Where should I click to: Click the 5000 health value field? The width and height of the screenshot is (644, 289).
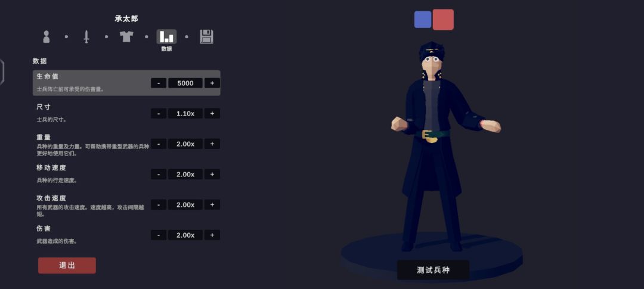click(x=185, y=83)
